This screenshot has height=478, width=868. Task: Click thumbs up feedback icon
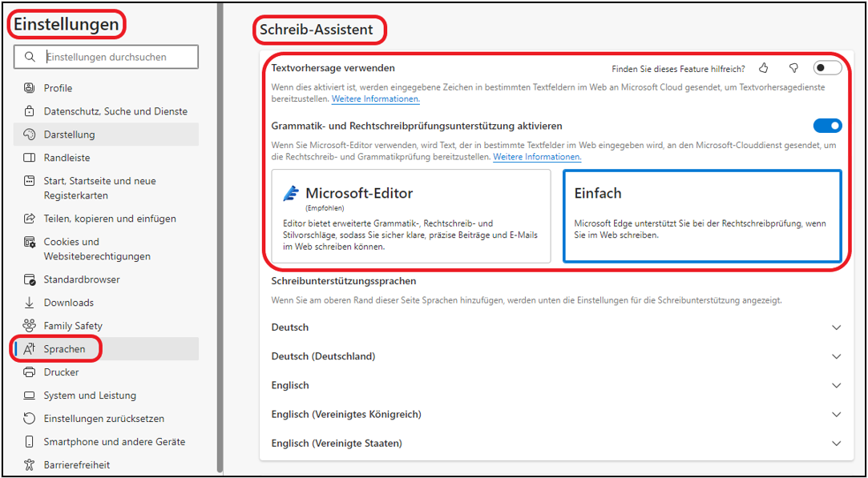coord(764,69)
